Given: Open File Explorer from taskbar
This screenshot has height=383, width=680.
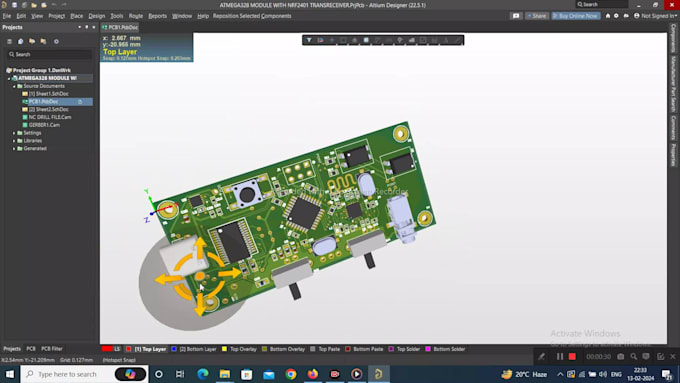Looking at the screenshot, I should pos(225,374).
